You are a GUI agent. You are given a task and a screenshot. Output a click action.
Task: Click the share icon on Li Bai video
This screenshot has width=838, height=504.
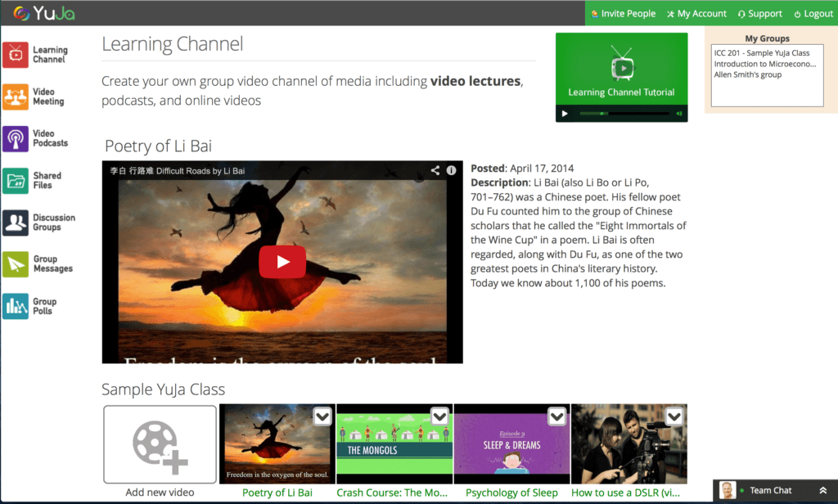click(435, 170)
